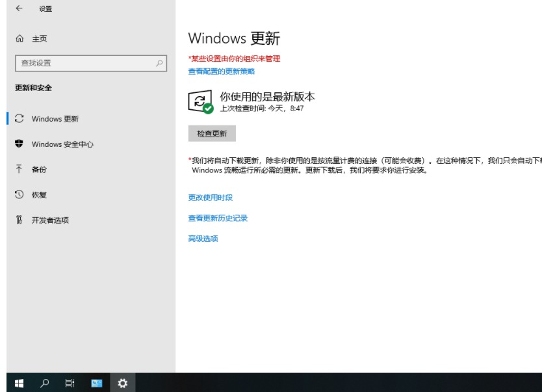Open the Windows Start menu
The width and height of the screenshot is (542, 392).
point(19,383)
